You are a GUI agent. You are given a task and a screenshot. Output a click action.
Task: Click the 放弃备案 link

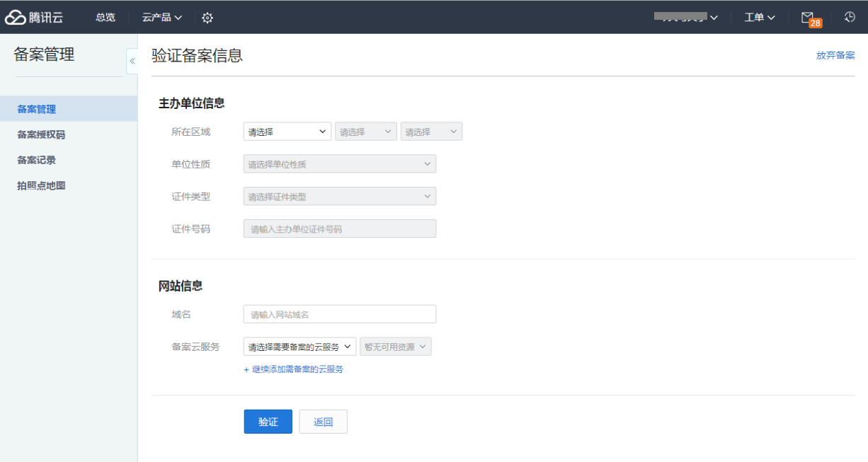[835, 55]
